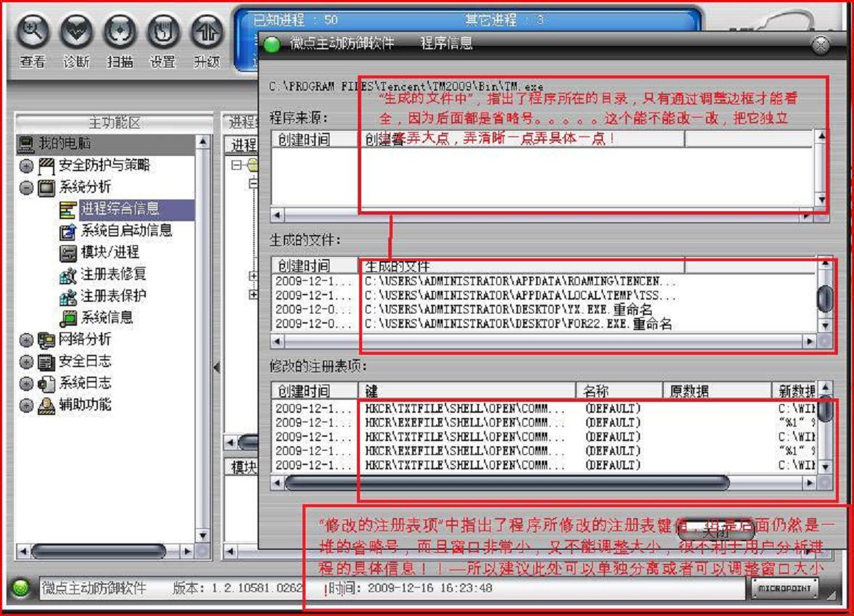Click the 系统信息 icon

click(68, 318)
